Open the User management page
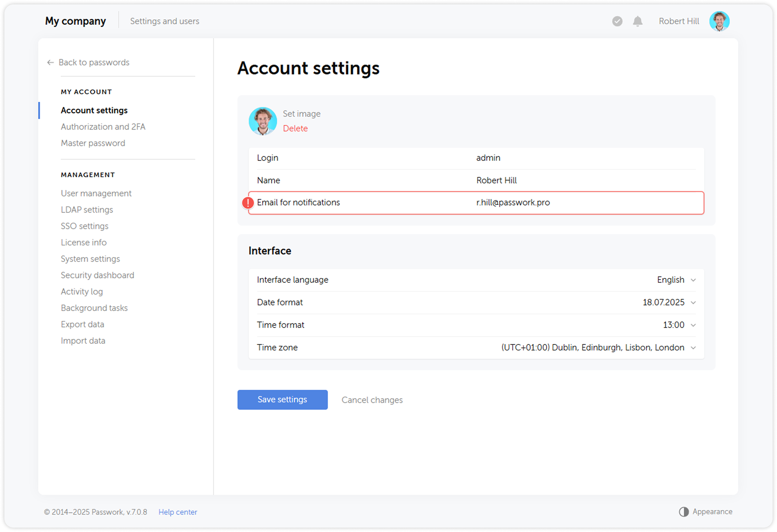 (96, 193)
